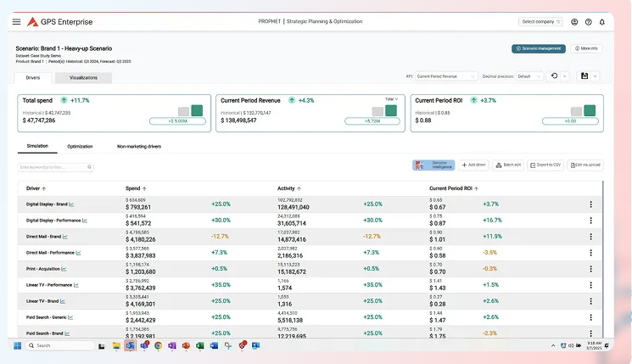Switch to the Visualizations tab
This screenshot has width=632, height=364.
click(83, 78)
